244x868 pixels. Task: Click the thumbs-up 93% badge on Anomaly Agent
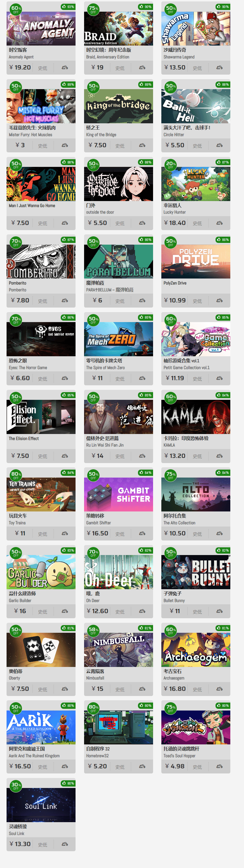(x=68, y=7)
